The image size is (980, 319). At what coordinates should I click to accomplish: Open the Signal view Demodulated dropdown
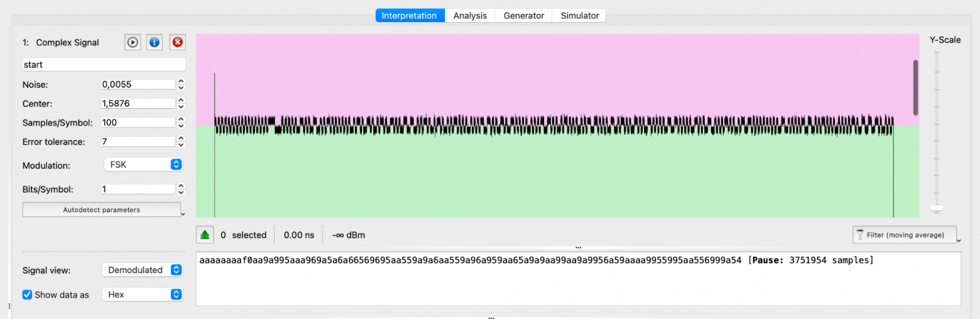(143, 270)
